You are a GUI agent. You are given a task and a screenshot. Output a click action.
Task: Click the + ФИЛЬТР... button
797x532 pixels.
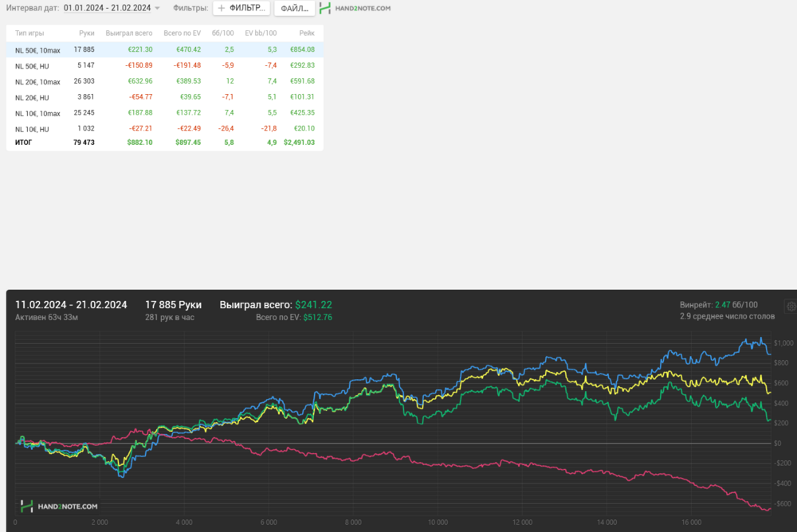pyautogui.click(x=241, y=8)
